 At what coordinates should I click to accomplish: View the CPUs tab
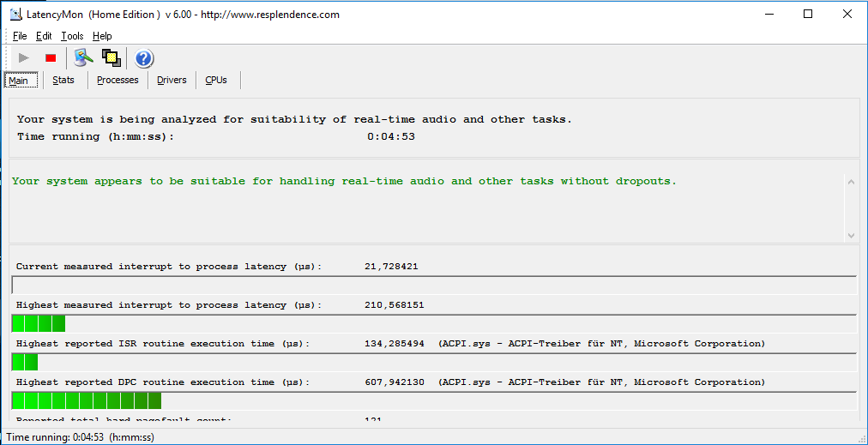[216, 80]
